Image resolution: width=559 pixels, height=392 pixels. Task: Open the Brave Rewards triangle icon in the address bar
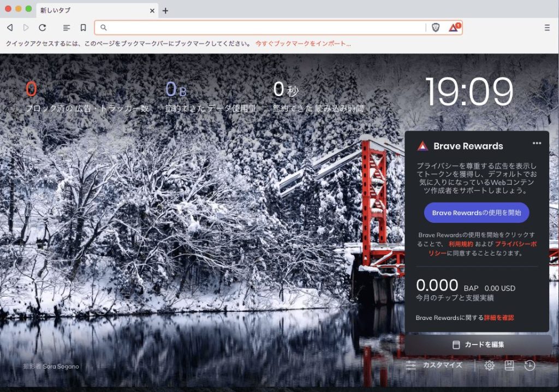tap(454, 27)
